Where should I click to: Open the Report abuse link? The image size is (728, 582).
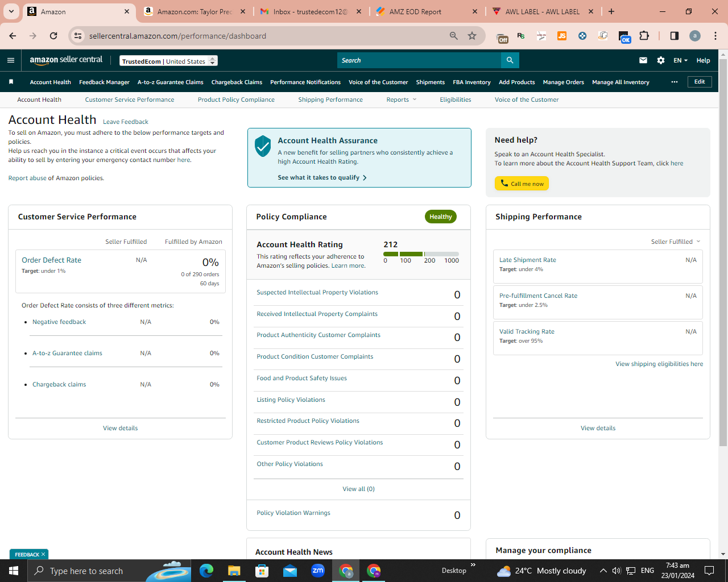pyautogui.click(x=27, y=178)
